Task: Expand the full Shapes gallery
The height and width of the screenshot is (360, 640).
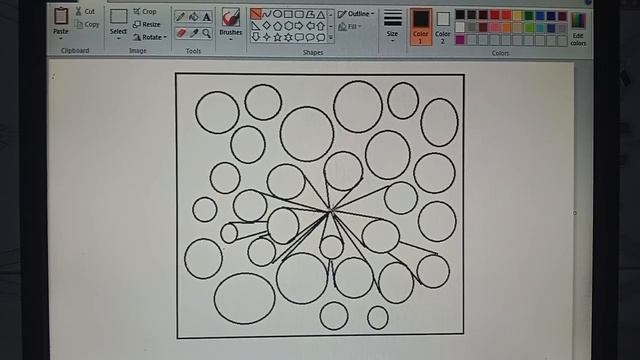Action: pos(331,37)
